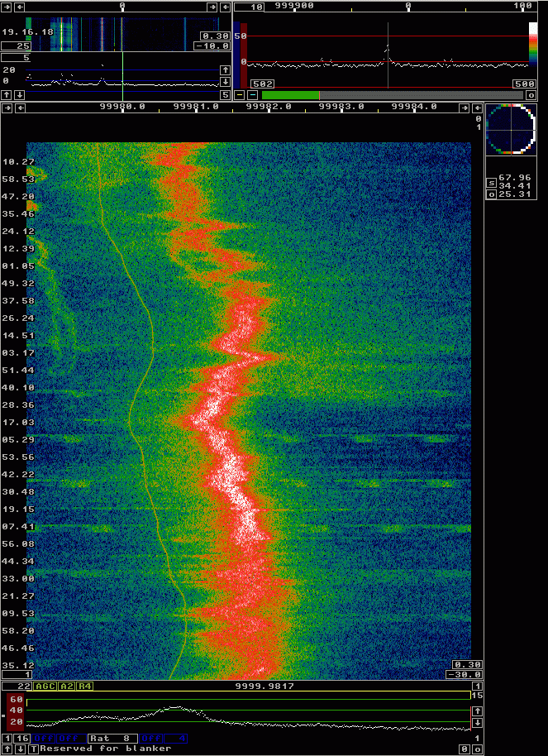
Task: Click the rainbow color scale strip
Action: point(532,43)
